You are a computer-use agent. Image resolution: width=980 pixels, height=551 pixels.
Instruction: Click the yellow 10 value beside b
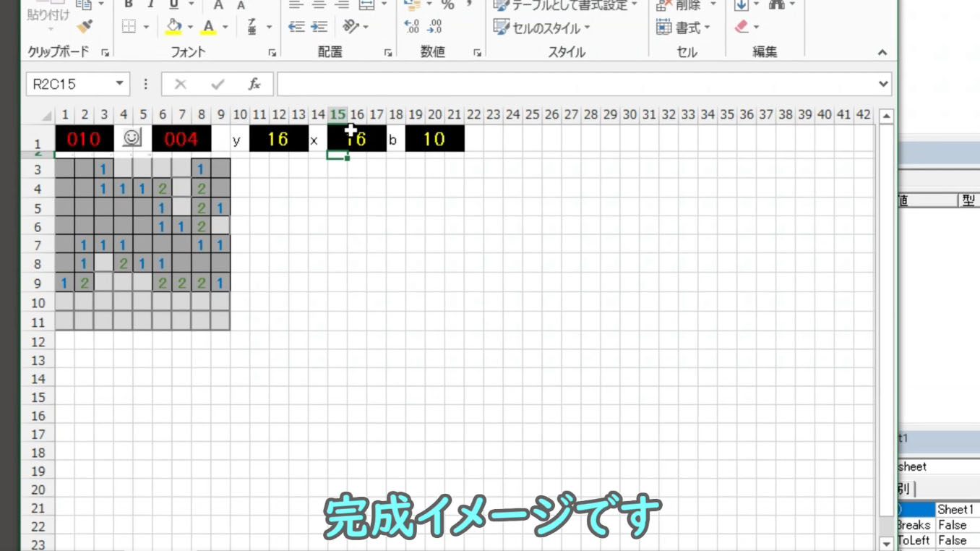(x=434, y=139)
